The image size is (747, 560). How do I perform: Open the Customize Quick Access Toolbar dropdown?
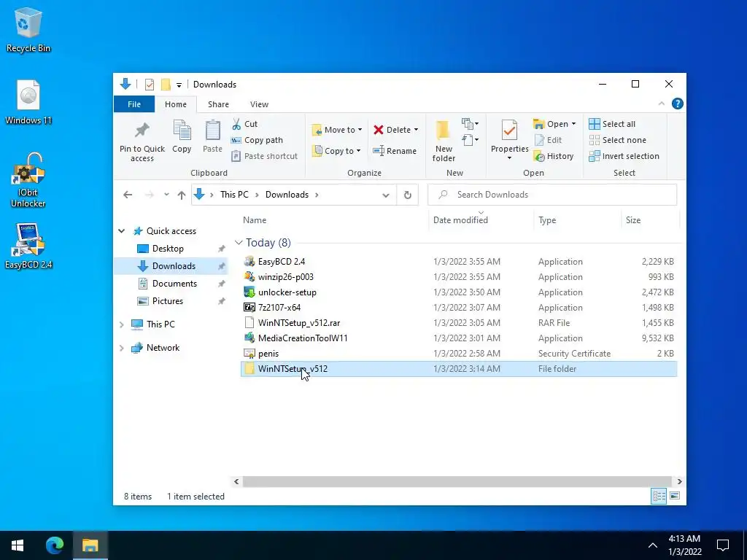[x=179, y=85]
